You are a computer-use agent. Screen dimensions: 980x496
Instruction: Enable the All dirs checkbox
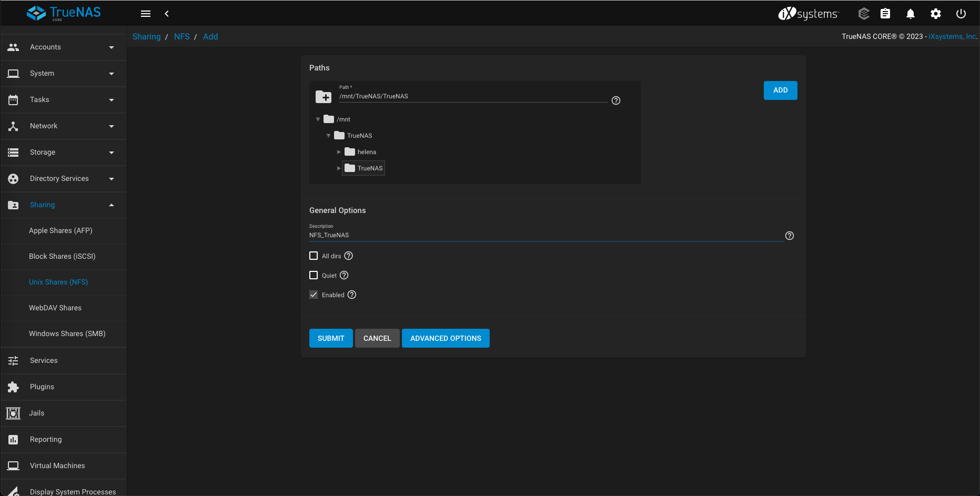click(x=314, y=256)
